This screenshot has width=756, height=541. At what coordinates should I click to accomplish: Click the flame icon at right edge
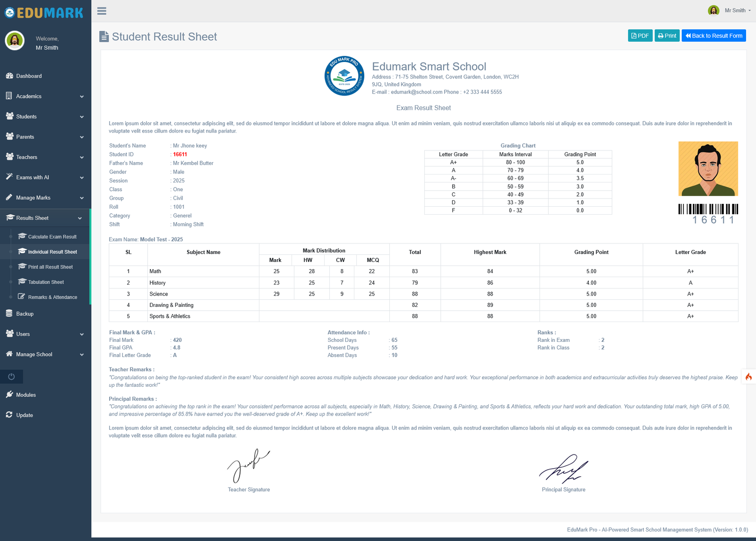(x=748, y=376)
